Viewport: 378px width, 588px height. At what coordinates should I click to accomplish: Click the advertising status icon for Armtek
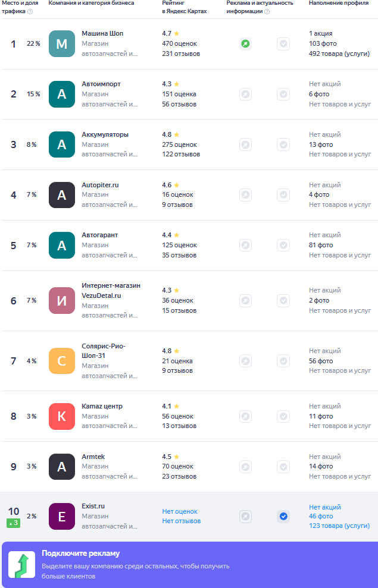point(245,467)
